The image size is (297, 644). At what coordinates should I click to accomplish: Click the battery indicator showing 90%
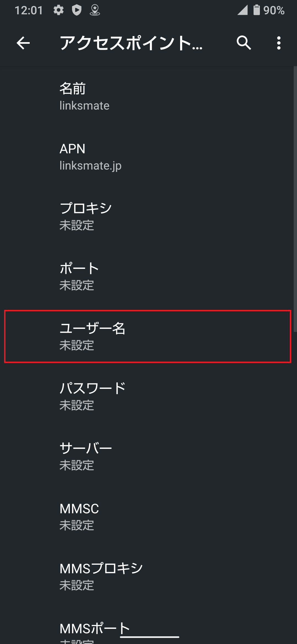point(264,10)
